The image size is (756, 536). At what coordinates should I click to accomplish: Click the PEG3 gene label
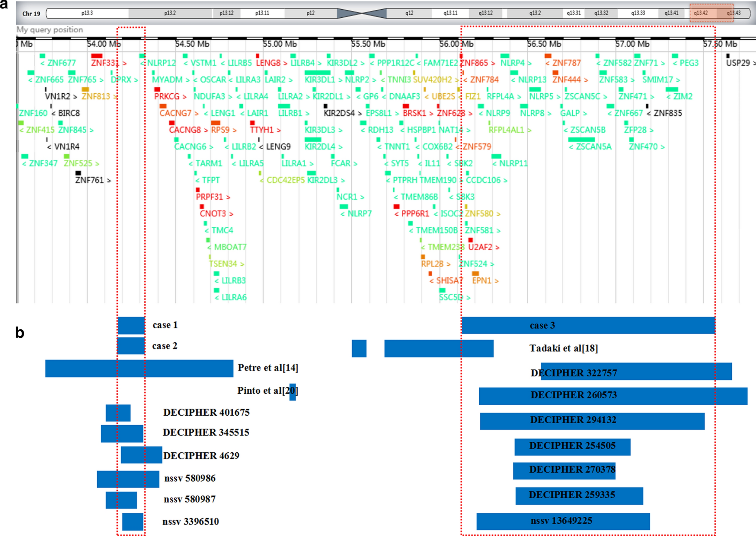pyautogui.click(x=689, y=63)
